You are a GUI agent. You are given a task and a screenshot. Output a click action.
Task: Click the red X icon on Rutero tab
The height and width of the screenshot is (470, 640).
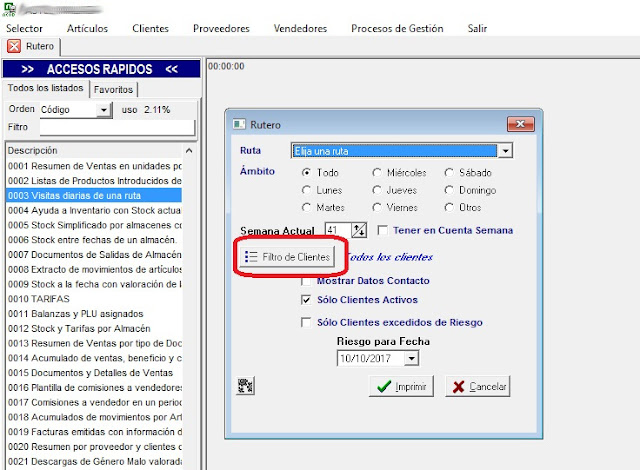14,46
